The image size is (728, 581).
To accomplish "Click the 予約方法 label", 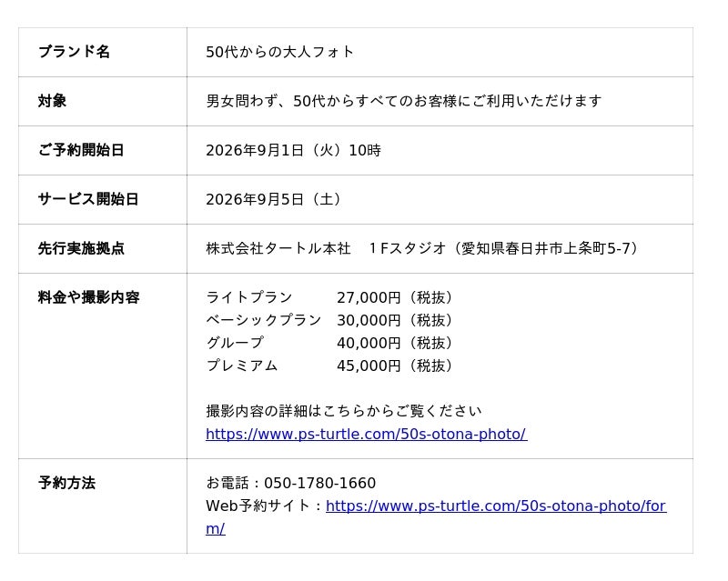I will 66,483.
